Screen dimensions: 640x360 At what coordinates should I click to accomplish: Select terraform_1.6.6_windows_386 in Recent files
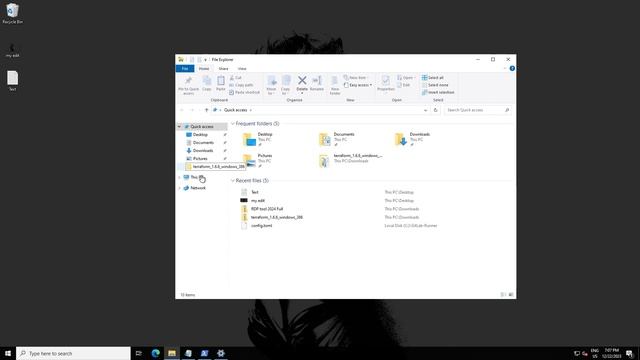(x=277, y=217)
